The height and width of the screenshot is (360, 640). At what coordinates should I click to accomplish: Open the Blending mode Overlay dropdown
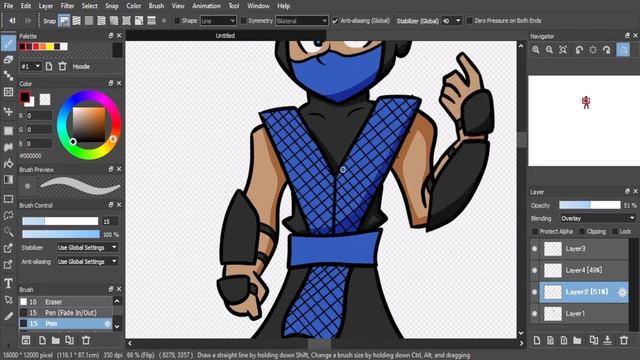pos(598,218)
